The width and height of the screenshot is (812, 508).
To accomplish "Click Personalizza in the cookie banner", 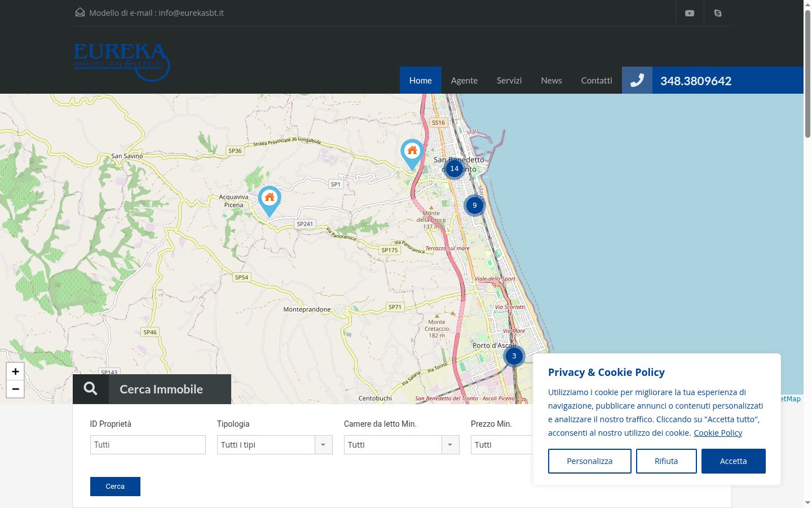I will point(590,461).
